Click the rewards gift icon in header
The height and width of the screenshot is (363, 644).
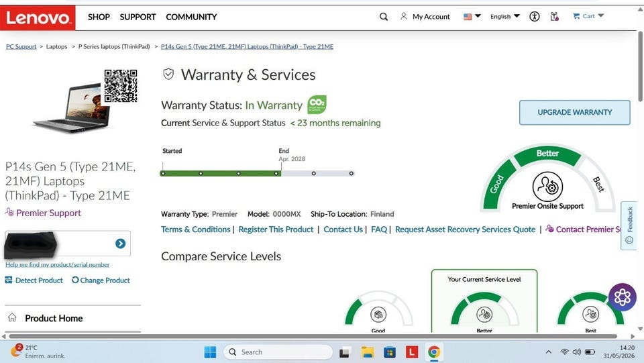pyautogui.click(x=555, y=16)
